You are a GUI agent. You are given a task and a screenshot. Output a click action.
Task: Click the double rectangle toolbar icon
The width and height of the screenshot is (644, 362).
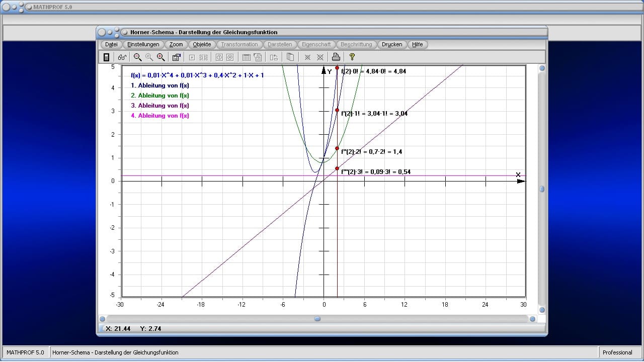point(203,57)
